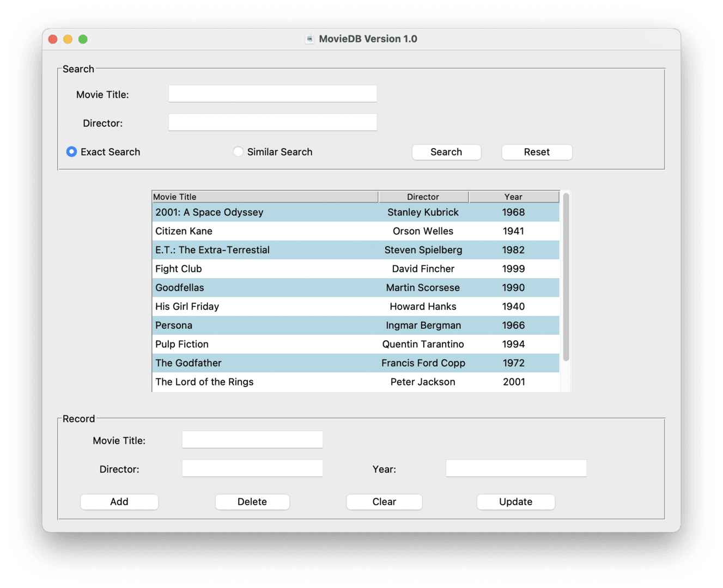723x588 pixels.
Task: Click the year 1982 cell
Action: (x=514, y=250)
